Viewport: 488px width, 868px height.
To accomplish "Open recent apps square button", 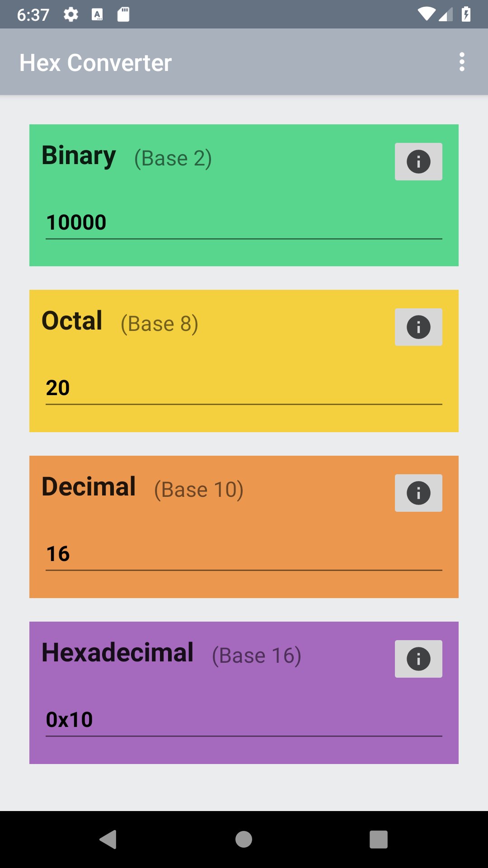I will (x=379, y=840).
